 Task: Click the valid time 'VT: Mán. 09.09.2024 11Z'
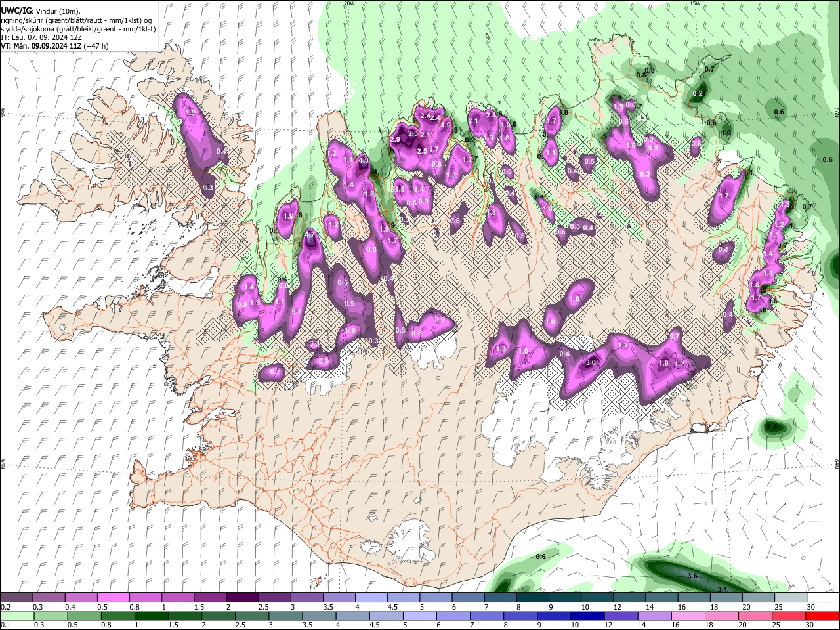[40, 46]
